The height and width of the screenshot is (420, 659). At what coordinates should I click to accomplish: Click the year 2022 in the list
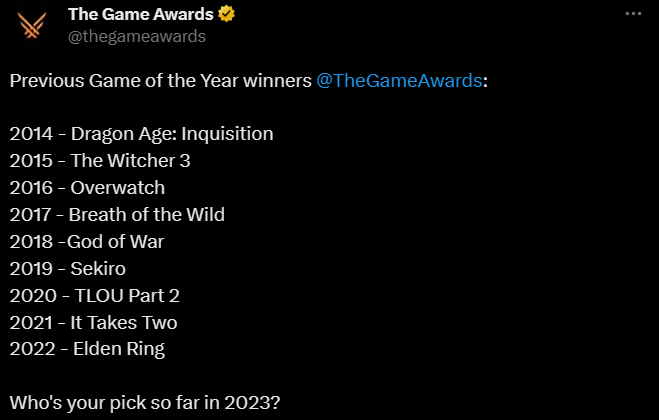click(x=32, y=349)
